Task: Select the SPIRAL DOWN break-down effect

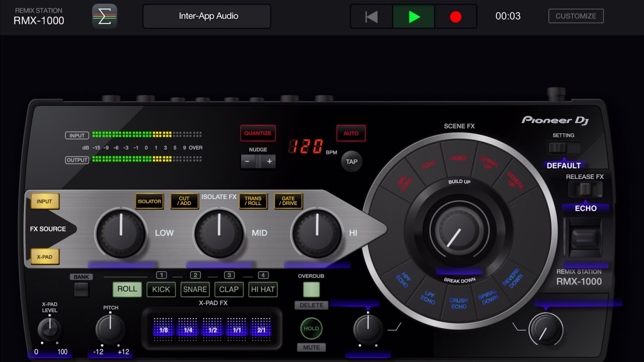Action: point(489,298)
